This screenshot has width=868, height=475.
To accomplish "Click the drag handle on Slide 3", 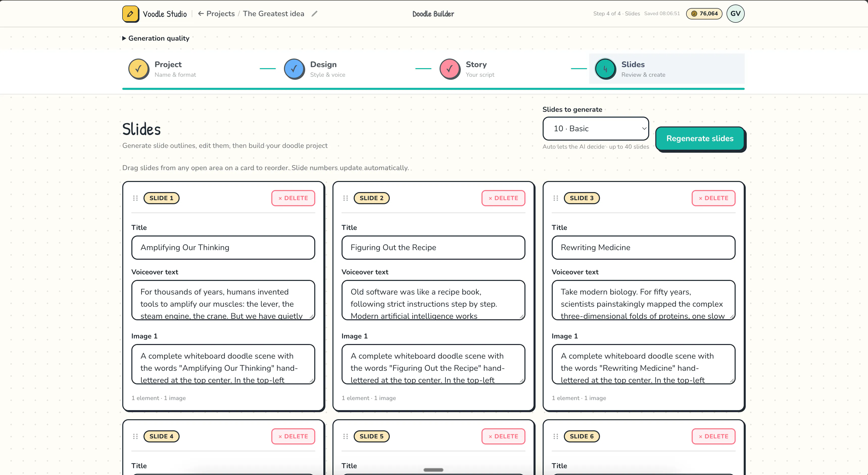I will point(556,198).
